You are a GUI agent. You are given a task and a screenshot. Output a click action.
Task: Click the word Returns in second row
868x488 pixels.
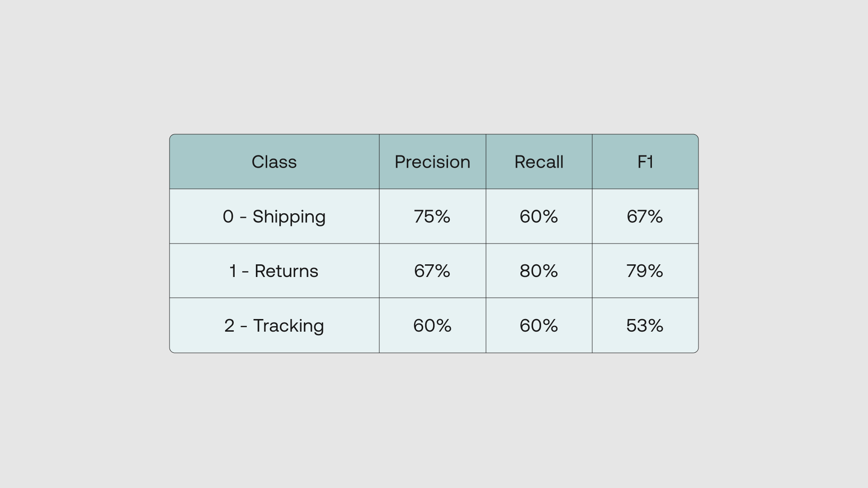coord(286,271)
